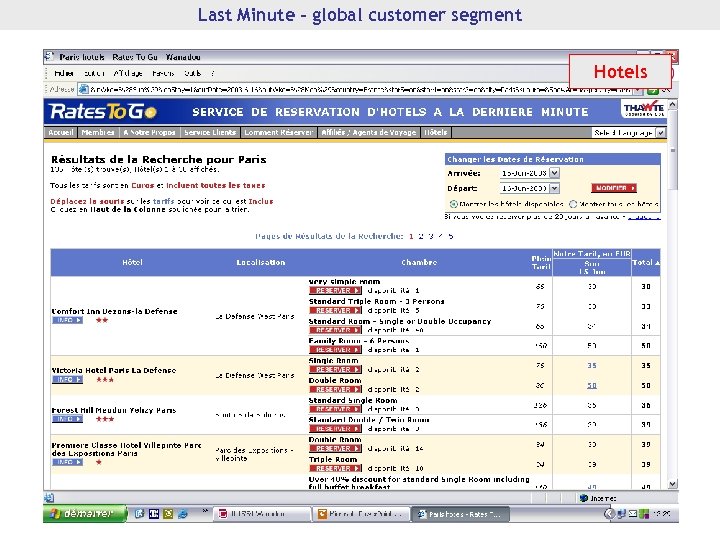Reserve Standard Double / Twin Room

click(x=335, y=428)
